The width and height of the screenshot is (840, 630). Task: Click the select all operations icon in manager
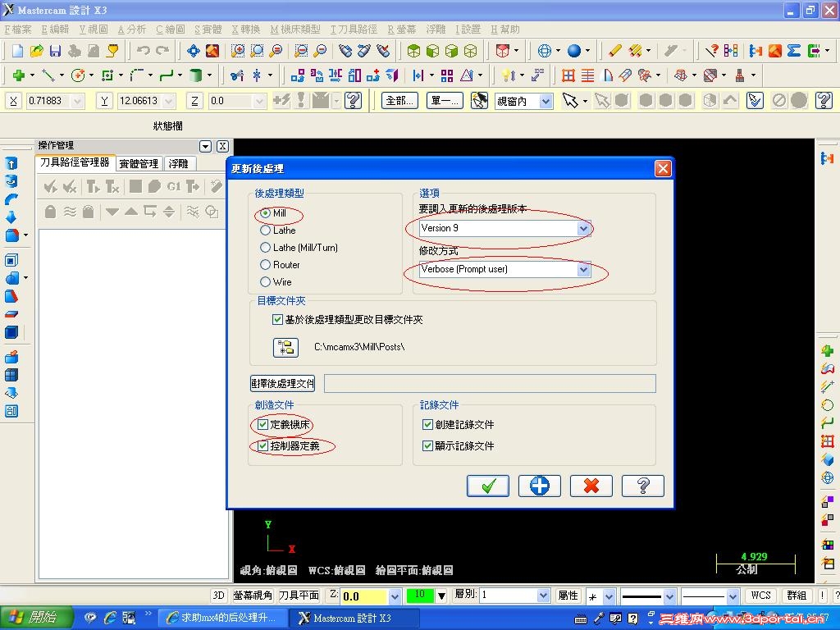(x=51, y=186)
